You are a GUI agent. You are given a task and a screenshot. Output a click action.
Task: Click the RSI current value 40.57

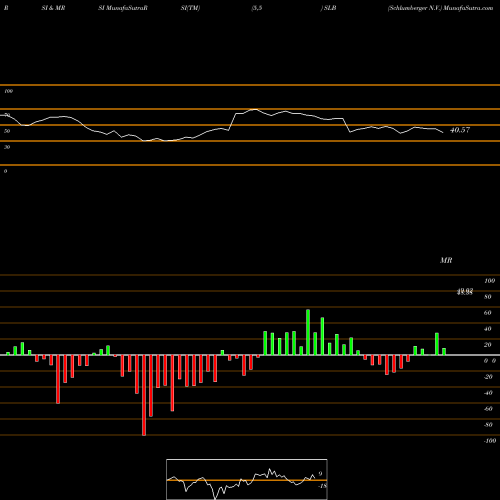[x=460, y=130]
